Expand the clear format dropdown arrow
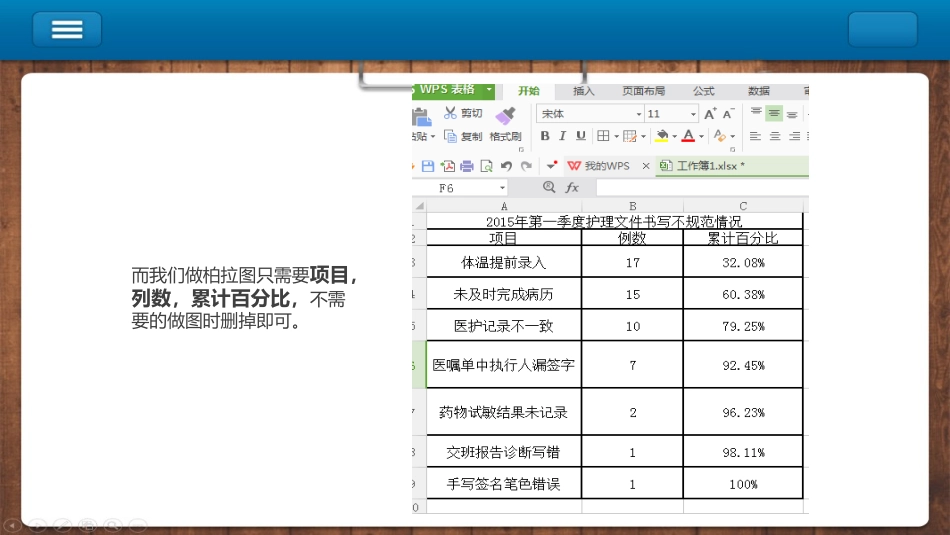 (732, 136)
